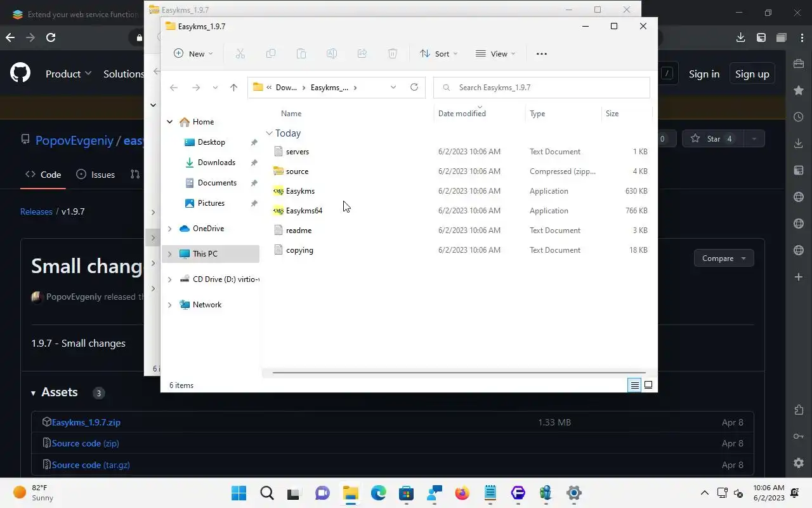812x508 pixels.
Task: Refresh the Easykms_1.9.7 folder view
Action: click(x=414, y=87)
